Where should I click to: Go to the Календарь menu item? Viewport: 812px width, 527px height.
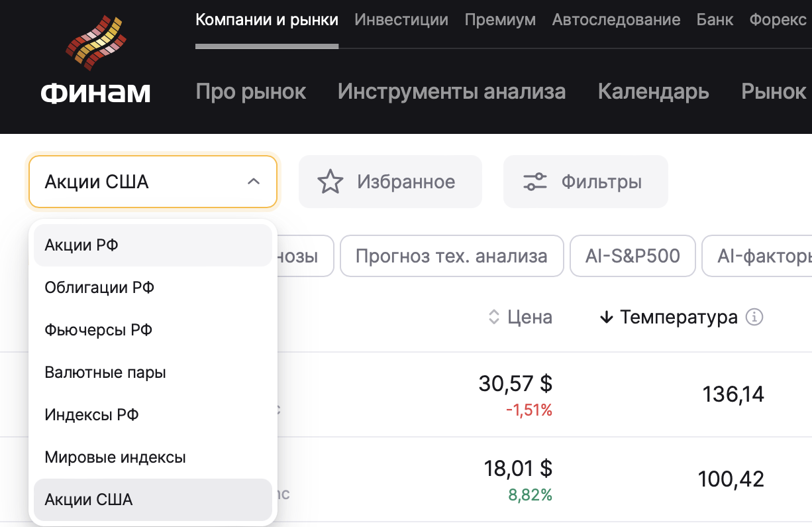pos(653,91)
